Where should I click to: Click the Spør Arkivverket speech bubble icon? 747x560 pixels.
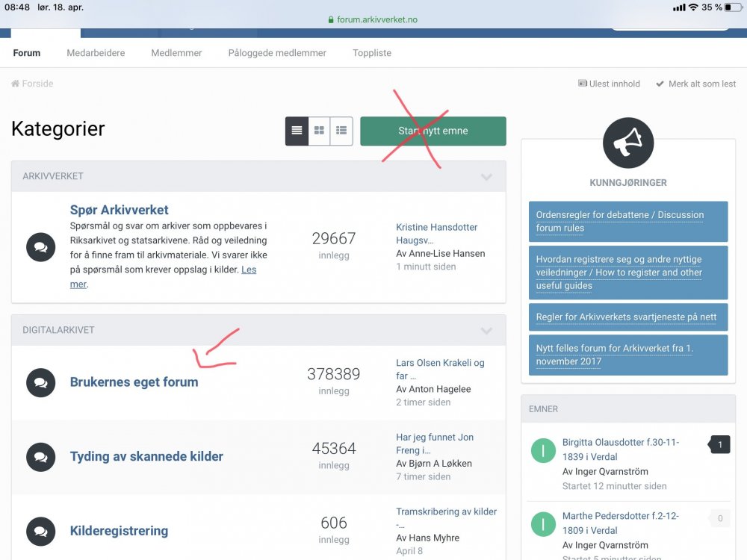41,247
